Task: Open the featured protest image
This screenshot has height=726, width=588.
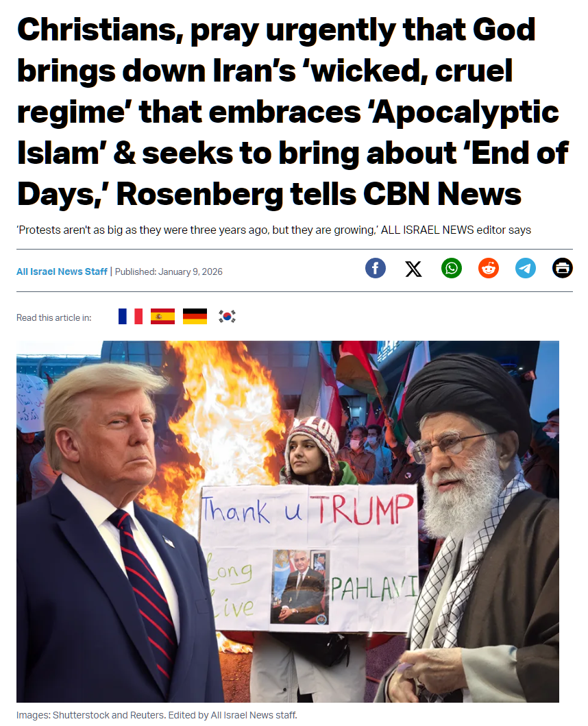Action: (288, 521)
